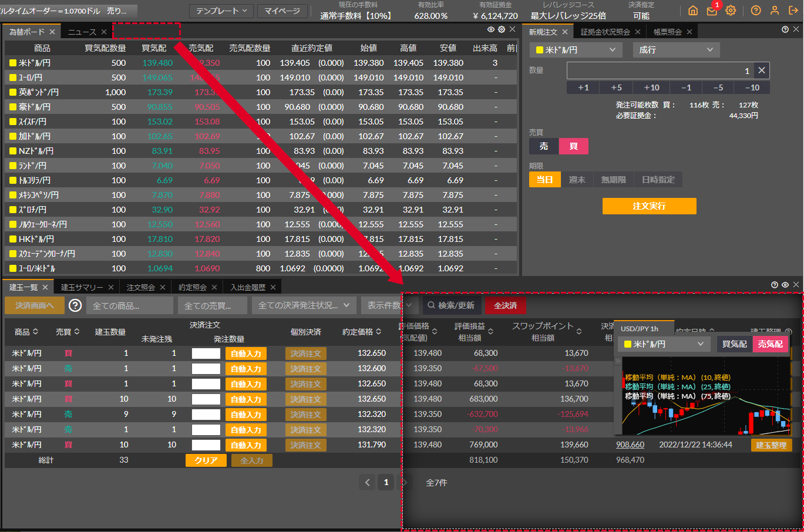804x532 pixels.
Task: Click the logout icon in top bar
Action: (793, 11)
